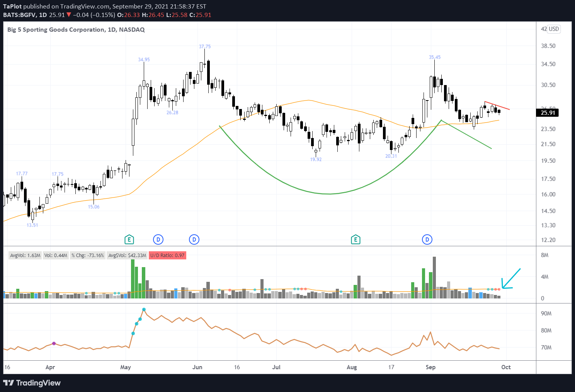575x392 pixels.
Task: Select the AvgVol: 1.63M label
Action: pos(25,256)
